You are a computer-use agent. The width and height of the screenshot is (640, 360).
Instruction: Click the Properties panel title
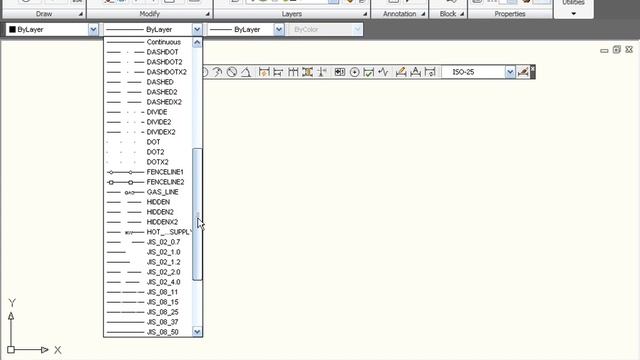coord(510,14)
